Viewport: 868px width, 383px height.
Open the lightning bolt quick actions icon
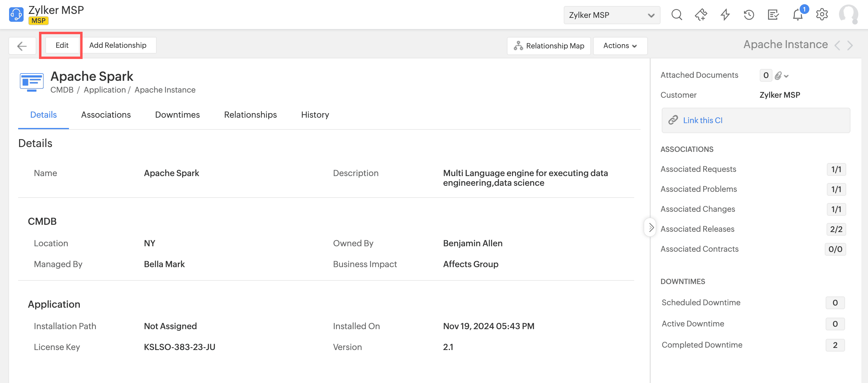coord(725,15)
